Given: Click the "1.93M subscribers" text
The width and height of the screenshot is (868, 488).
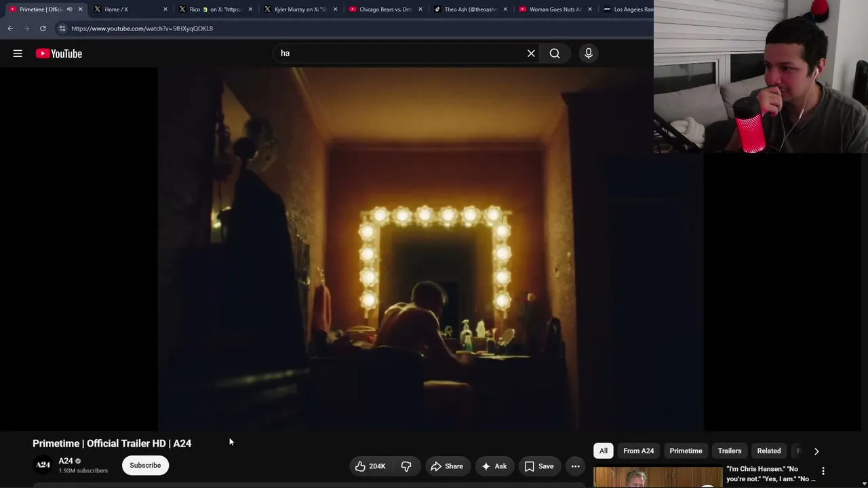Looking at the screenshot, I should [83, 471].
